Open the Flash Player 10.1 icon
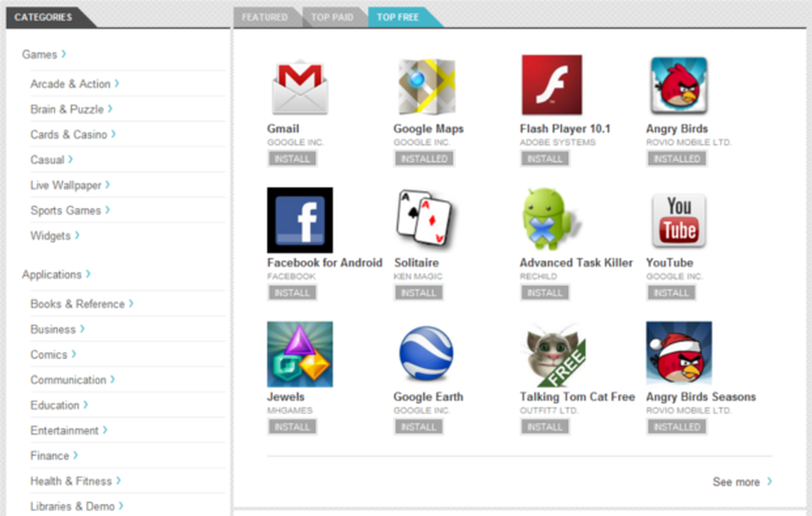 [551, 85]
